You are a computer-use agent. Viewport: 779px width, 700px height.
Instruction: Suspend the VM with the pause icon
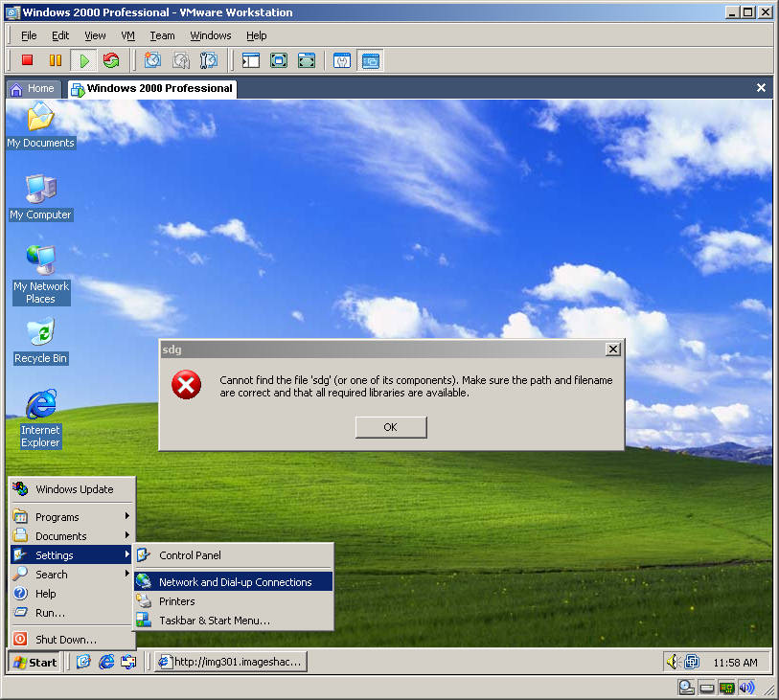coord(56,60)
